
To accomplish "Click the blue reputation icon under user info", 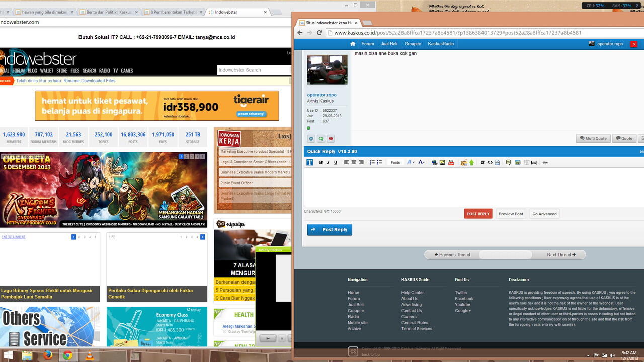I will [311, 138].
